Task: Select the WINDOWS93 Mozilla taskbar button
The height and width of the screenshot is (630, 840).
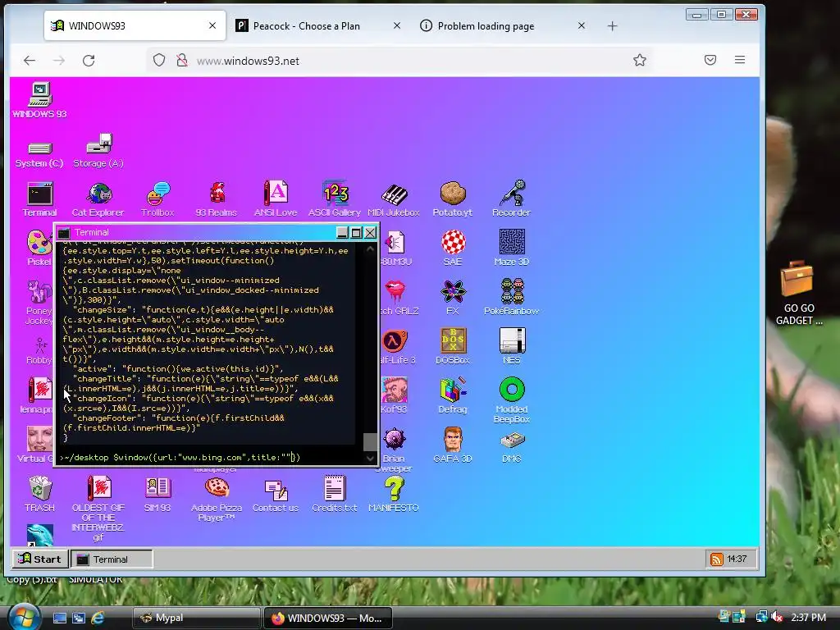Action: click(x=328, y=618)
